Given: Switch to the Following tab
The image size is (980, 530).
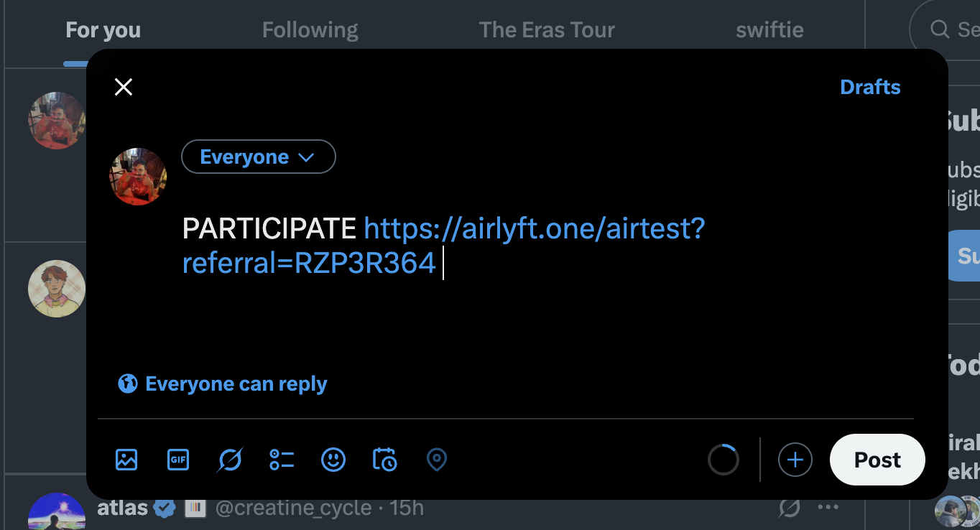Looking at the screenshot, I should coord(310,29).
